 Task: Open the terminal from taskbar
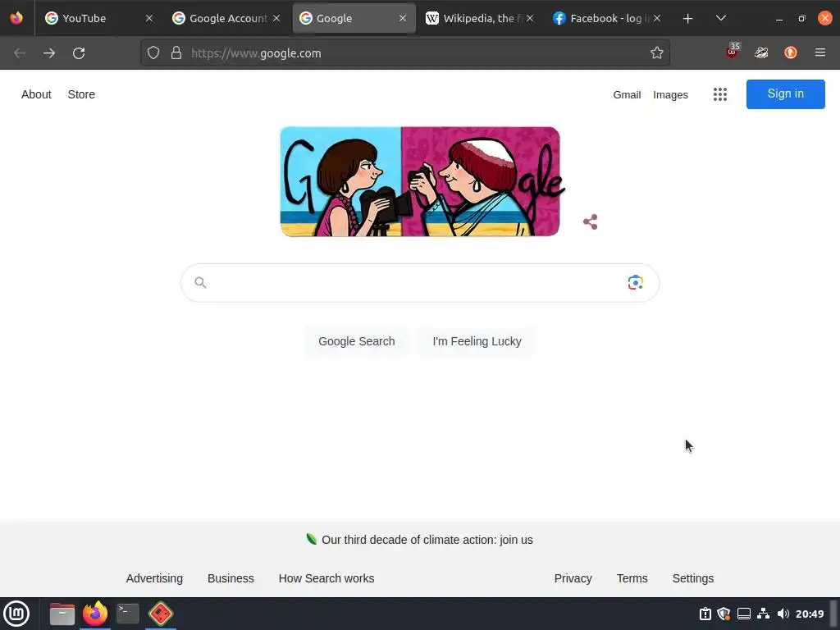pyautogui.click(x=128, y=614)
